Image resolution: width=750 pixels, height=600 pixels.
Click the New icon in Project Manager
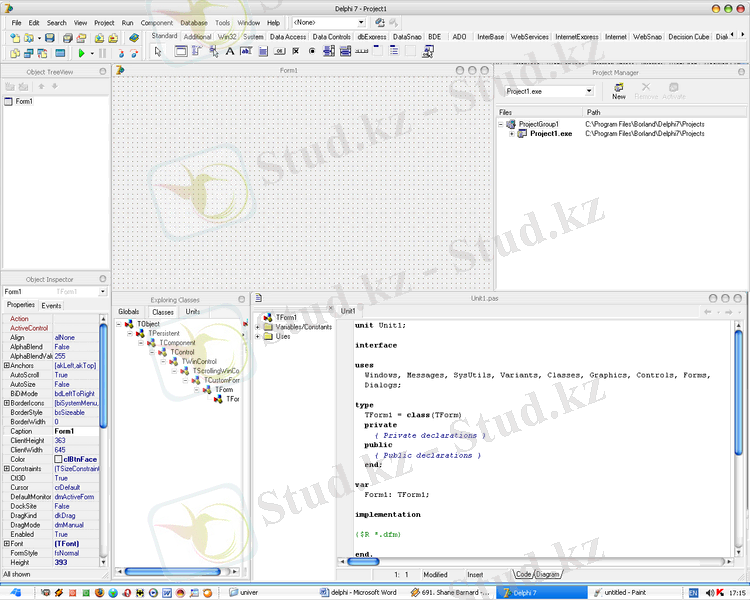pos(619,90)
